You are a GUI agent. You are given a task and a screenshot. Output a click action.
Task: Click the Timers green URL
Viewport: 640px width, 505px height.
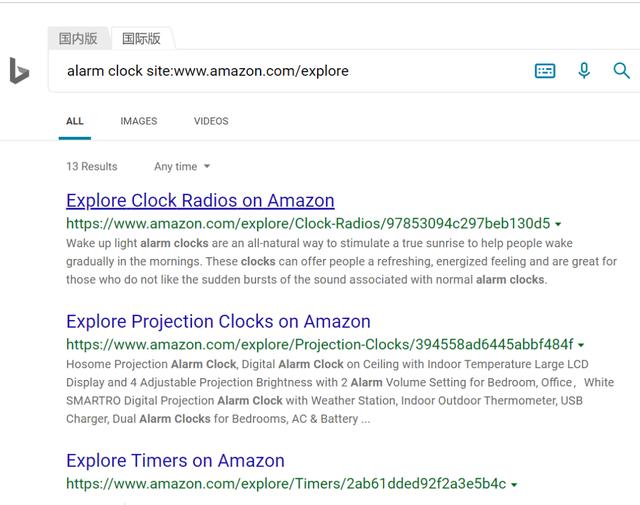pyautogui.click(x=286, y=484)
